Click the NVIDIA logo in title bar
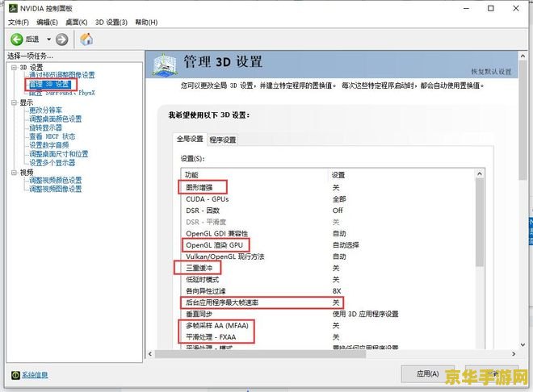Image resolution: width=533 pixels, height=392 pixels. pos(13,8)
